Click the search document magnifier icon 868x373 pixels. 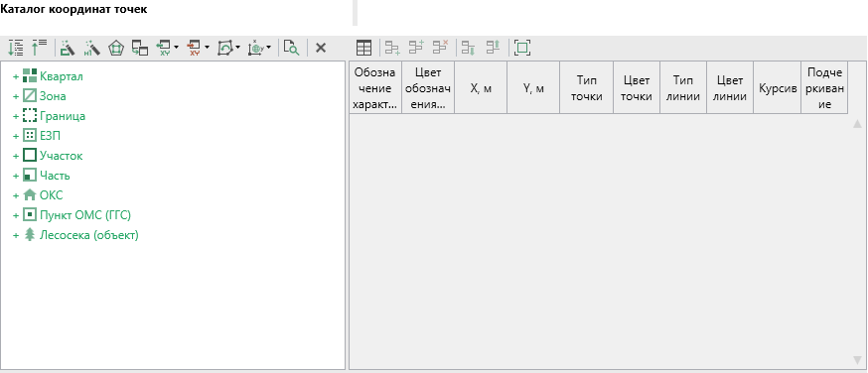pyautogui.click(x=291, y=48)
